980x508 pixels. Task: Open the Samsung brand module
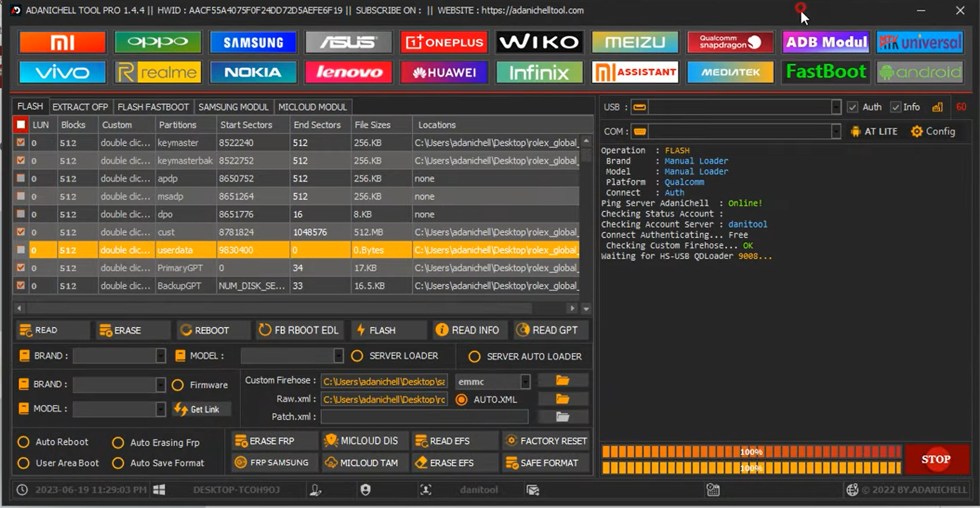[253, 42]
